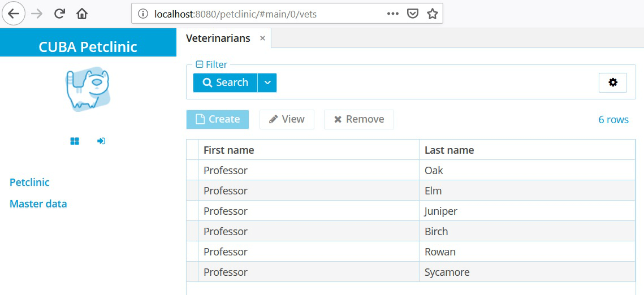Click the logout icon in sidebar
The image size is (644, 295).
click(101, 141)
